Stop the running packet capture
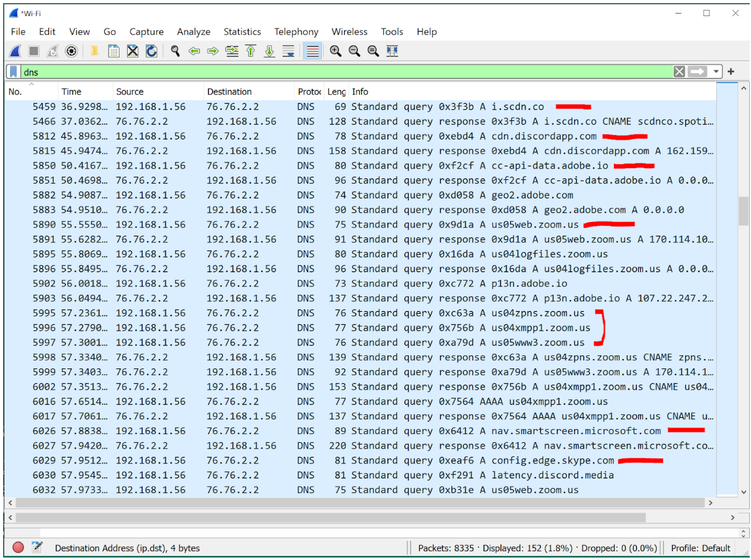The height and width of the screenshot is (560, 751). (34, 51)
